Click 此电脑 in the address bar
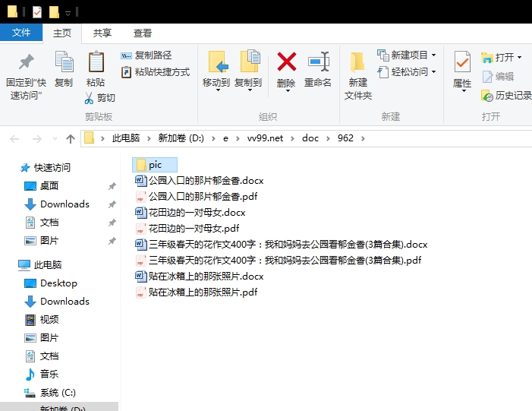Viewport: 532px width, 411px height. [x=126, y=138]
